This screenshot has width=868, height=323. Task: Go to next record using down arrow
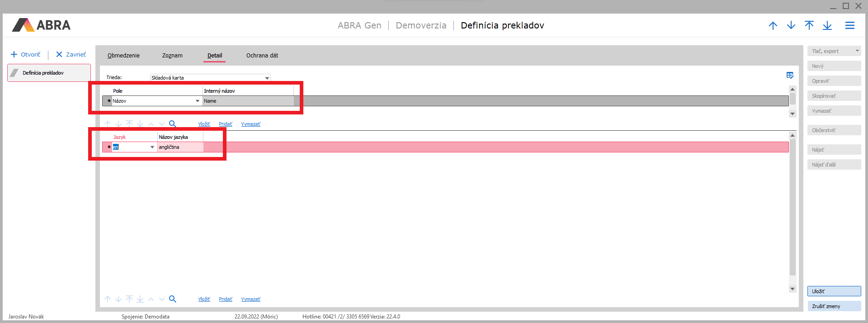click(791, 26)
